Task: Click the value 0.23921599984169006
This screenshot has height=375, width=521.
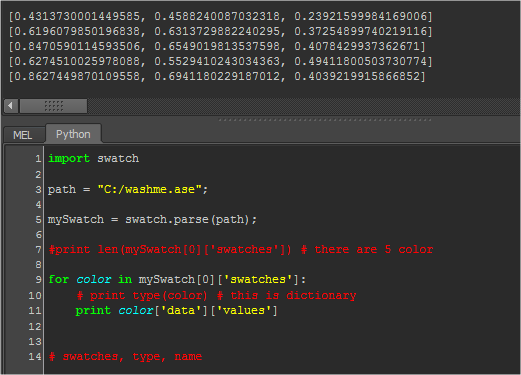Action: [360, 16]
